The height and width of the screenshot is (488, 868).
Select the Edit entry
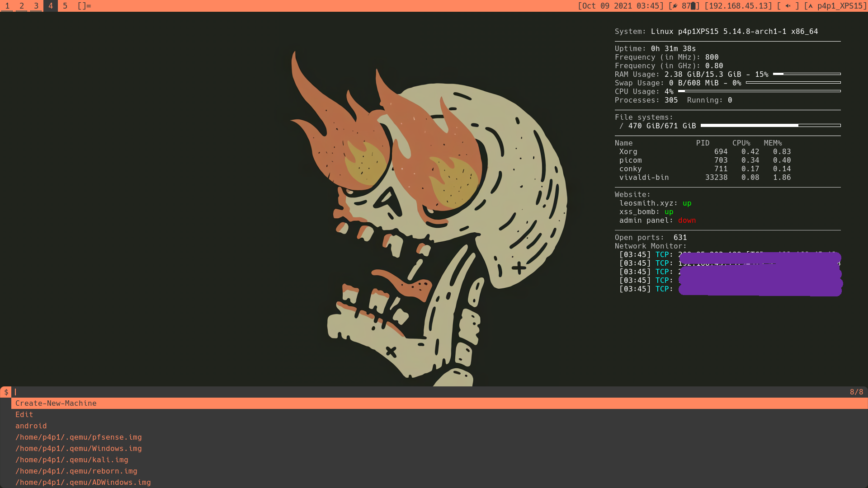coord(24,414)
